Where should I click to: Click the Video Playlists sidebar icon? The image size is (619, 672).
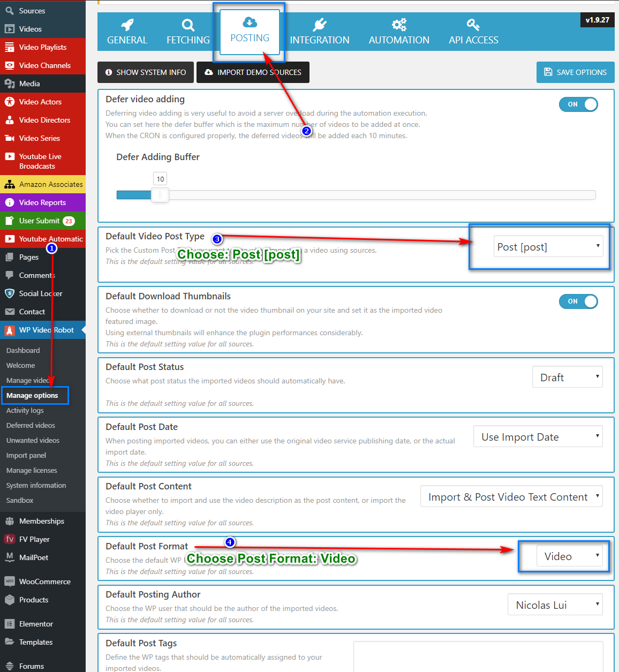[x=10, y=47]
